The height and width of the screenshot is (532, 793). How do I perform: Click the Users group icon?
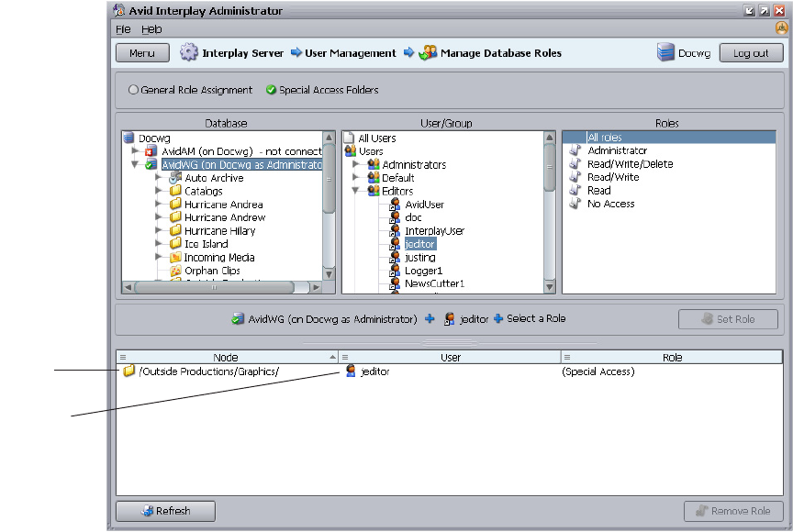coord(350,151)
